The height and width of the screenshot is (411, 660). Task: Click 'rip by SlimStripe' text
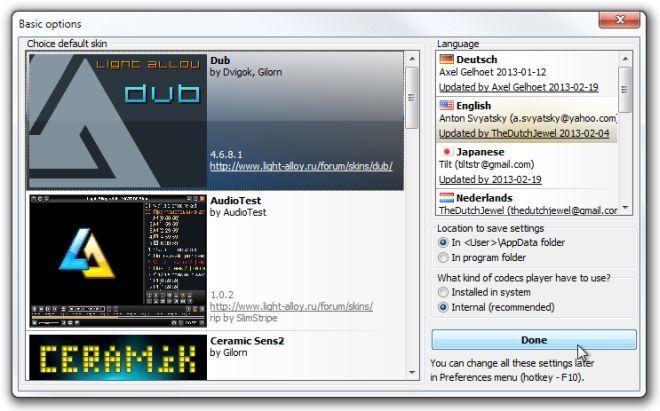coord(243,318)
